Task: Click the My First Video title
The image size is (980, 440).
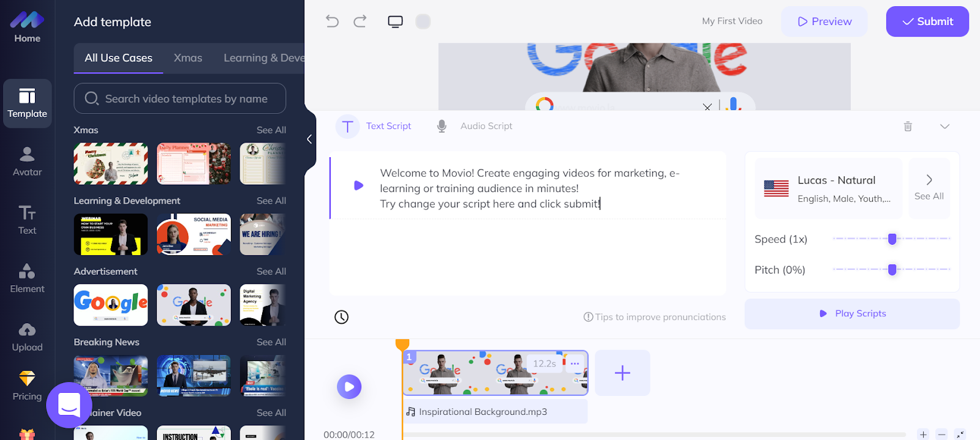Action: tap(732, 21)
